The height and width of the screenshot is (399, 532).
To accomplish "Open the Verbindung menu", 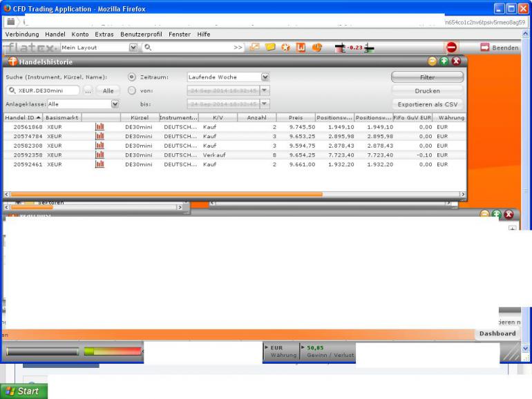I will click(x=22, y=35).
